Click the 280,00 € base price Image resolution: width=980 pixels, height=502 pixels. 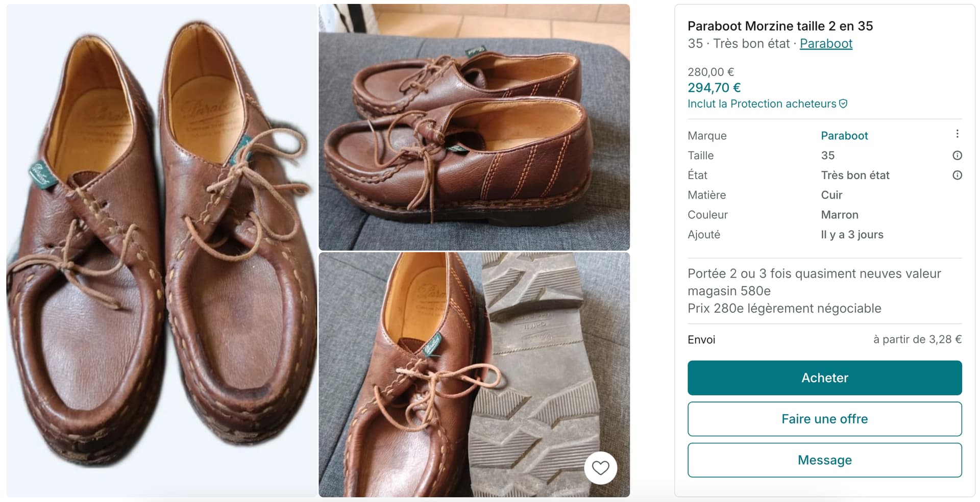coord(710,72)
